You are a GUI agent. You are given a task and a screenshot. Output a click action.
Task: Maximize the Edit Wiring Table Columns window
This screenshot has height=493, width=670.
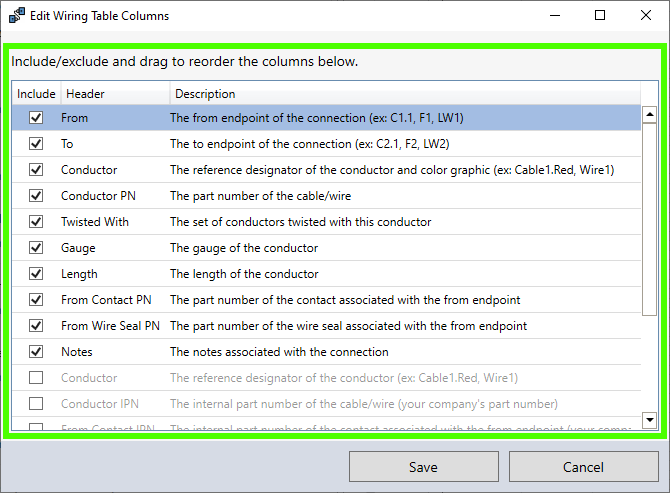pos(600,15)
